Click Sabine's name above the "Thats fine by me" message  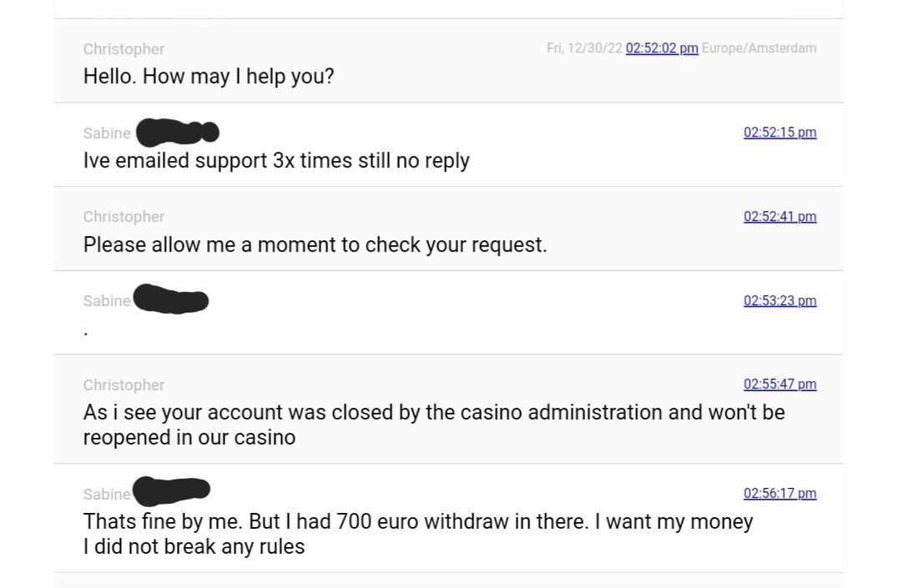(107, 495)
